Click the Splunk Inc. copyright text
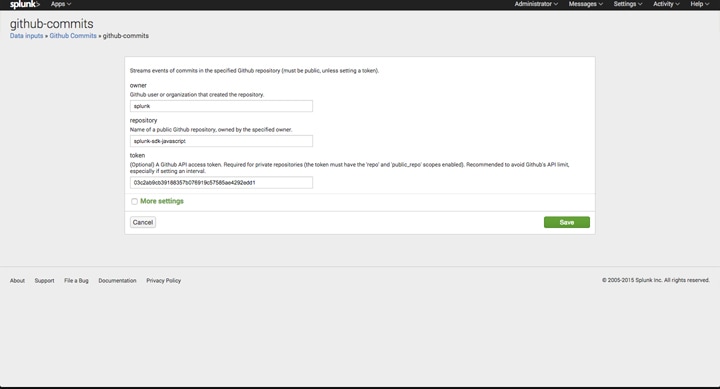 pos(656,280)
